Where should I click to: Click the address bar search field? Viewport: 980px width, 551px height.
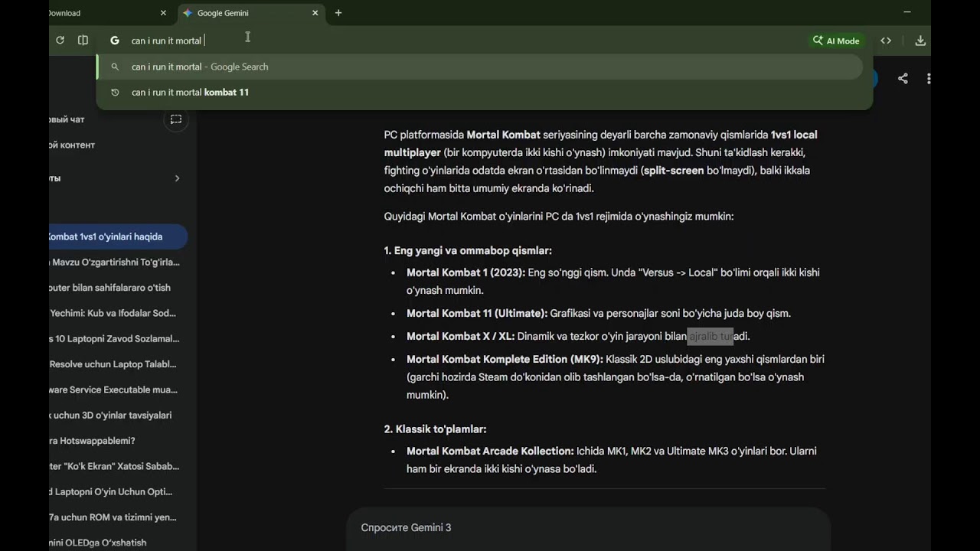tap(459, 41)
